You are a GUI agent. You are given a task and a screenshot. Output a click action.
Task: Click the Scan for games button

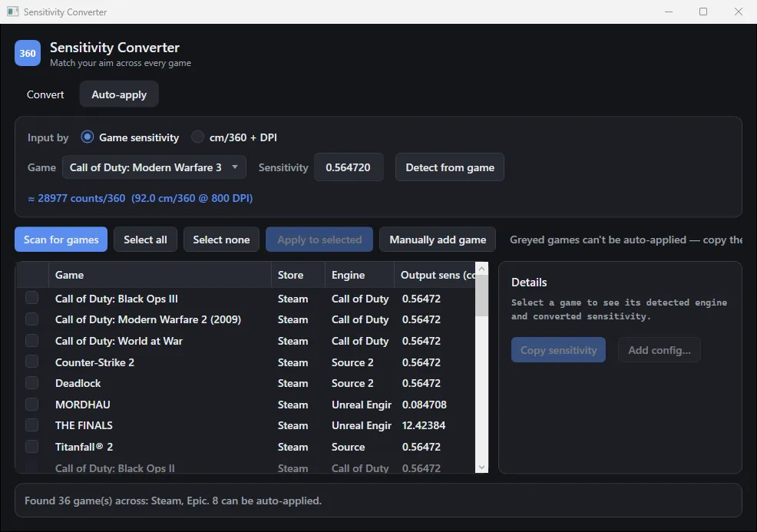[x=61, y=240]
